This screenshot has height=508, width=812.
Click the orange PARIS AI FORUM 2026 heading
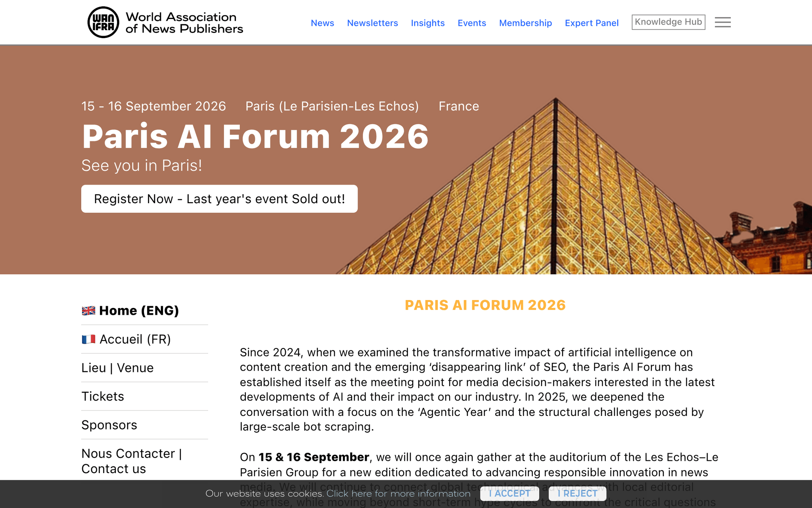pyautogui.click(x=485, y=305)
